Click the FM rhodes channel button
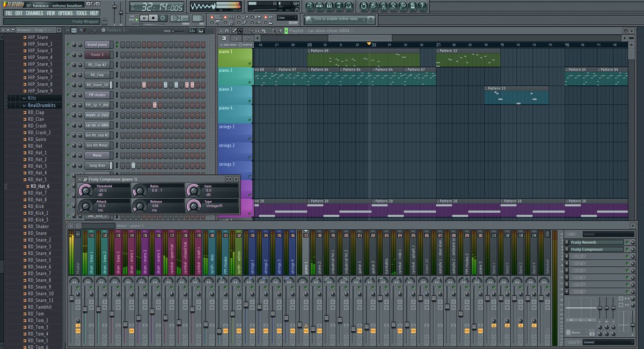This screenshot has height=349, width=644. click(97, 95)
